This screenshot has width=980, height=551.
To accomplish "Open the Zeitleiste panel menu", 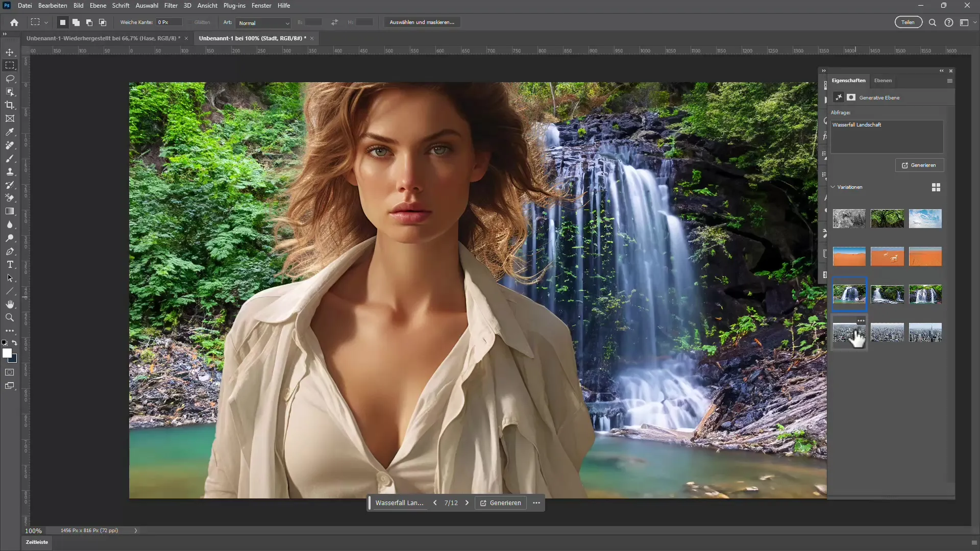I will (x=974, y=542).
